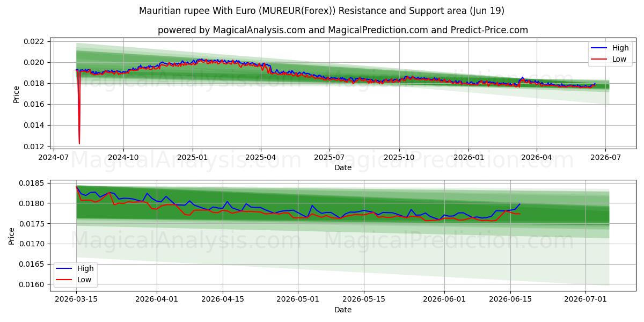
Task: Click the 2026-05-15 date tick label
Action: coord(364,299)
